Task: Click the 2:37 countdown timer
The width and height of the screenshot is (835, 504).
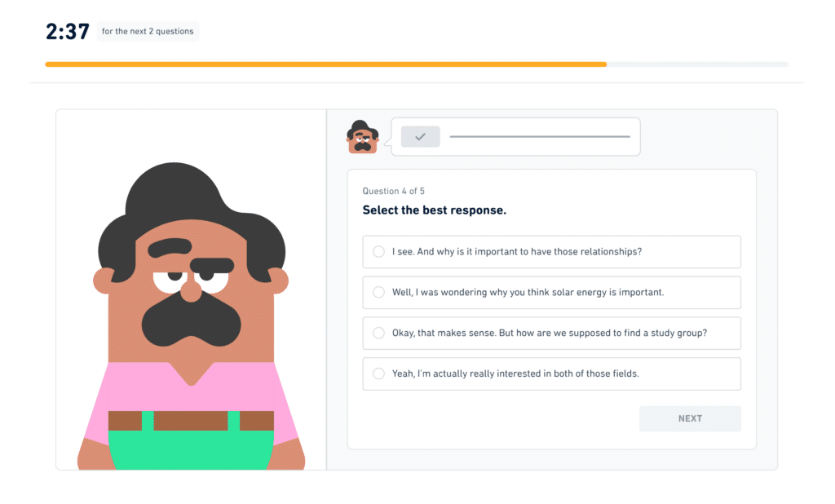Action: [66, 32]
